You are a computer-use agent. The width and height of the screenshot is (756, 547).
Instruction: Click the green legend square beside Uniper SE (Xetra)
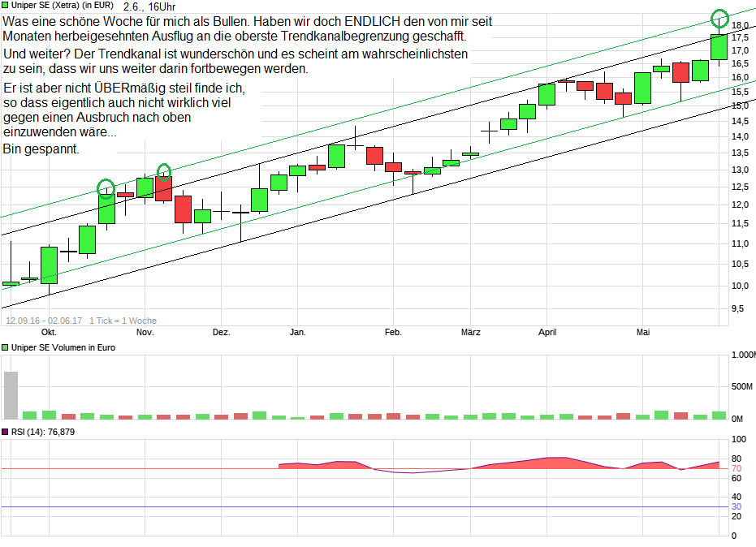point(6,5)
